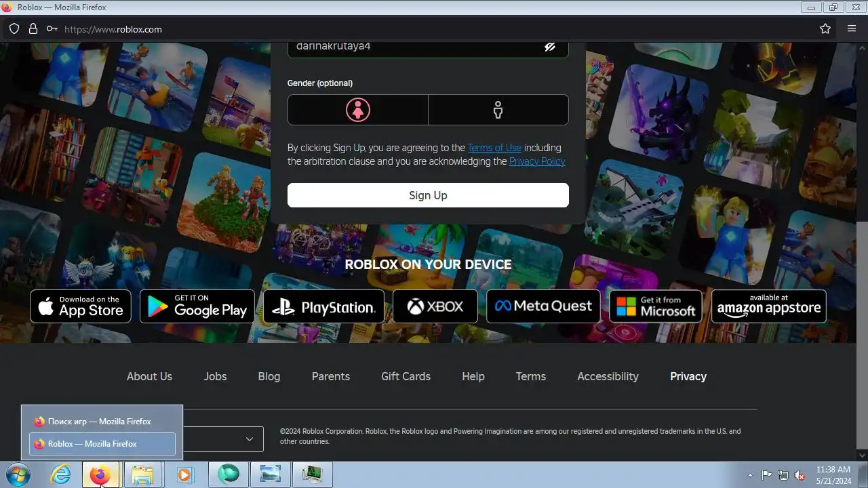868x488 pixels.
Task: Open the PlayStation store badge
Action: (x=324, y=306)
